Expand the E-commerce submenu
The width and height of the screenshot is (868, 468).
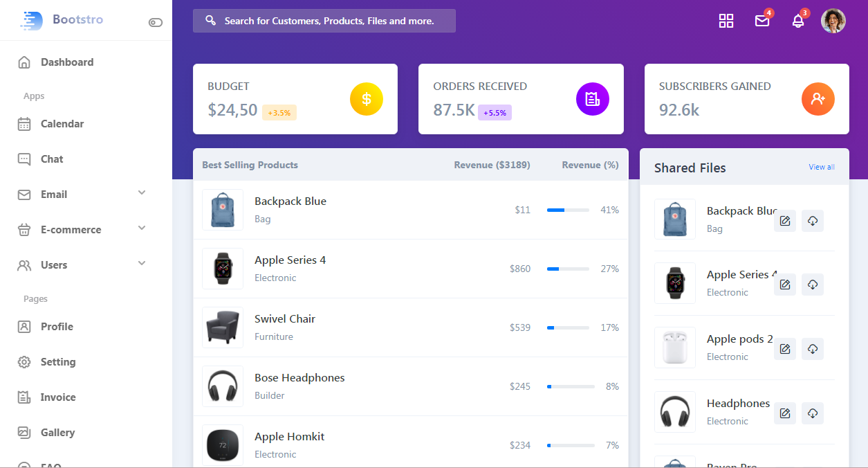(142, 228)
